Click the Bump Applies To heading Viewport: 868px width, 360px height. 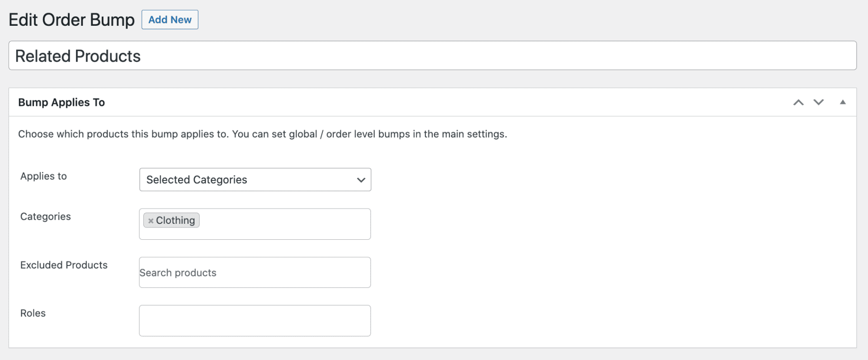pyautogui.click(x=61, y=102)
